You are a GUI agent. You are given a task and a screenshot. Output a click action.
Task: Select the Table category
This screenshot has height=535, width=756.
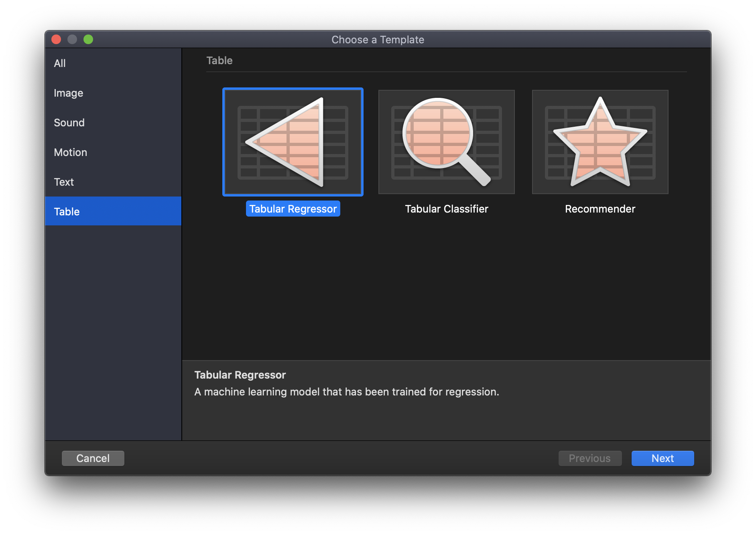pyautogui.click(x=113, y=211)
